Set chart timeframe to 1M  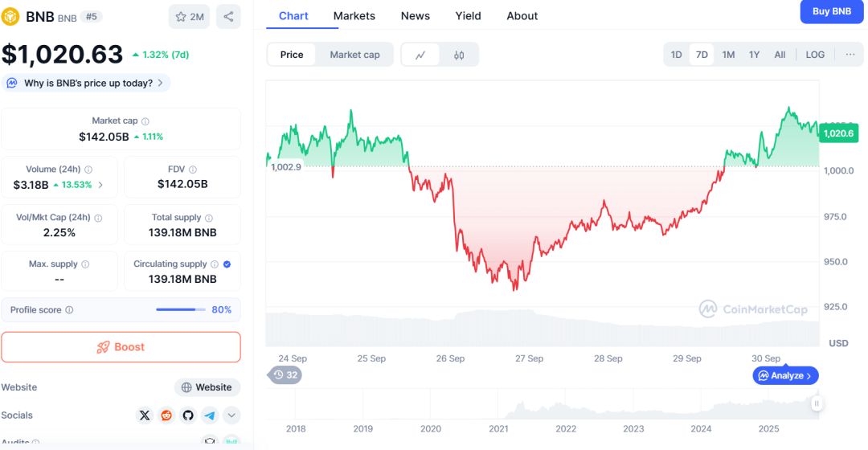tap(728, 55)
